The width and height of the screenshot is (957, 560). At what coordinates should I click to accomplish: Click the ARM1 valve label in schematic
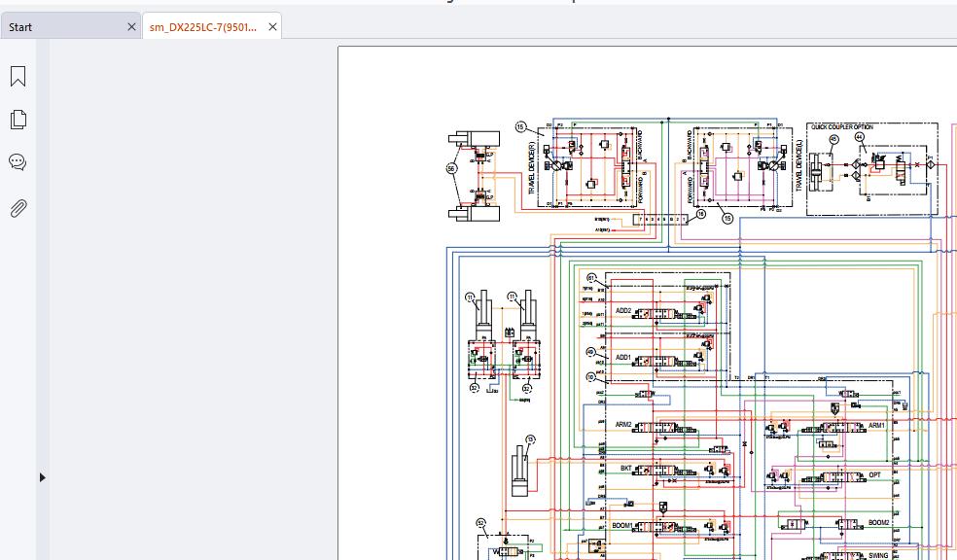[x=876, y=425]
